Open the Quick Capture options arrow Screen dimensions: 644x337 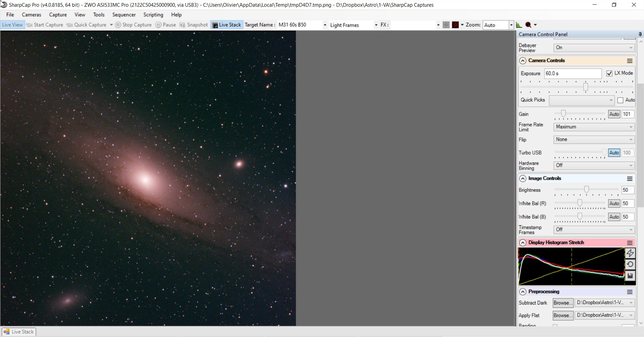click(111, 25)
